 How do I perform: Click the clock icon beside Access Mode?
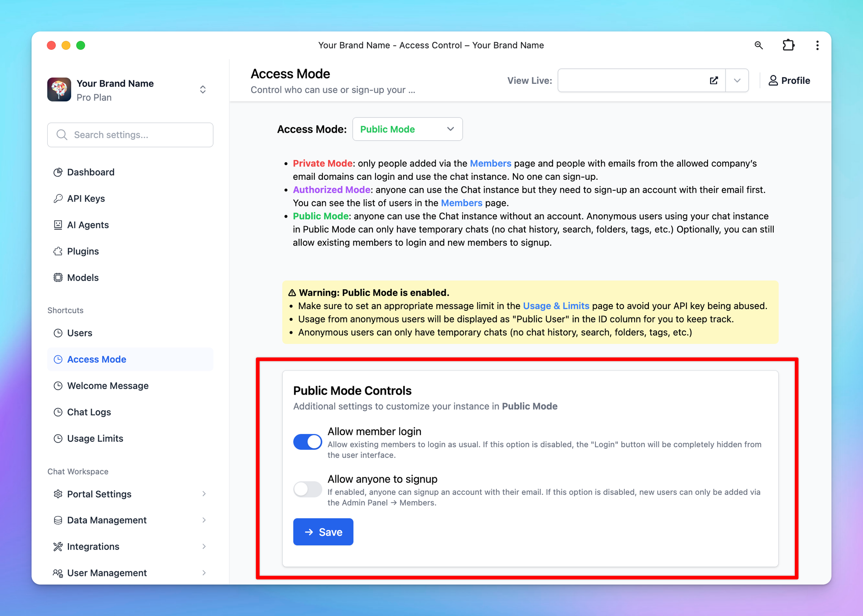coord(58,359)
